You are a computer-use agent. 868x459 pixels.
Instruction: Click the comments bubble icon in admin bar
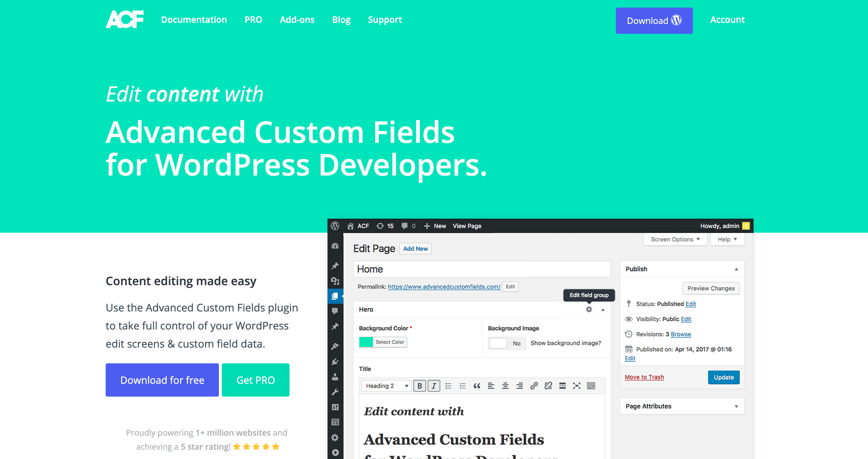point(404,226)
